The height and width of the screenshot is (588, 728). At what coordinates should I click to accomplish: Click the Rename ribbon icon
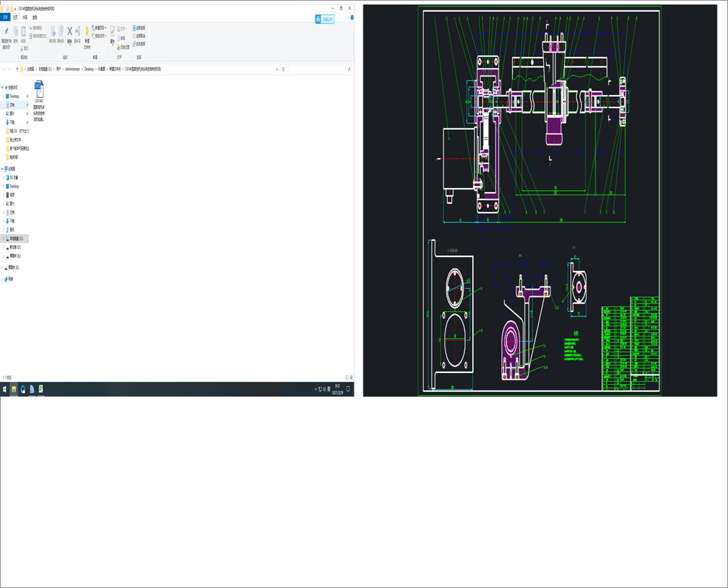coord(77,31)
